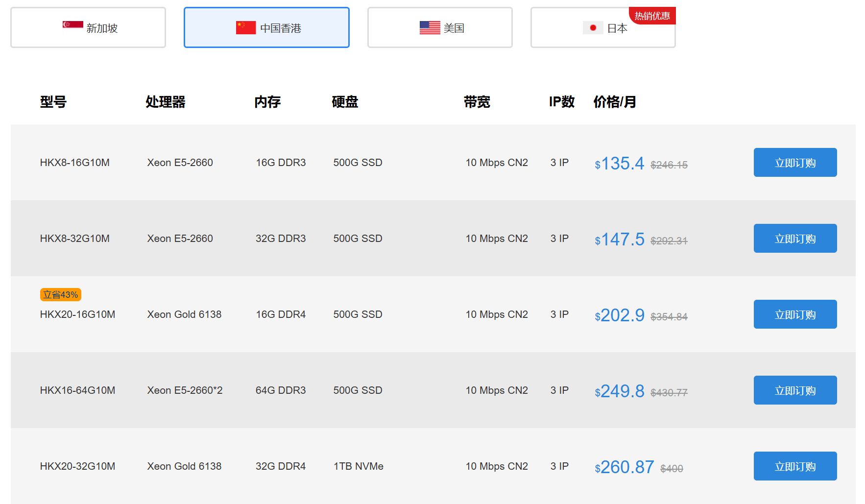Click the Japan flag icon

[593, 28]
